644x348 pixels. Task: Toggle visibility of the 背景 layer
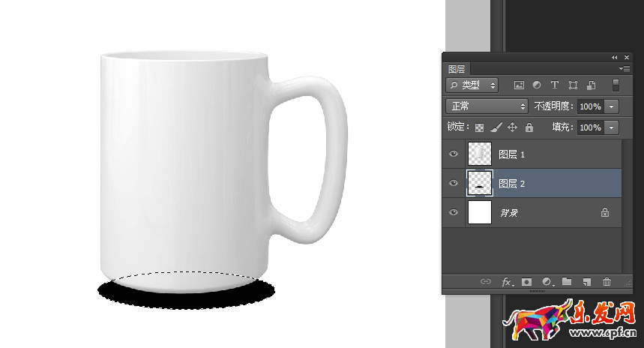point(453,213)
